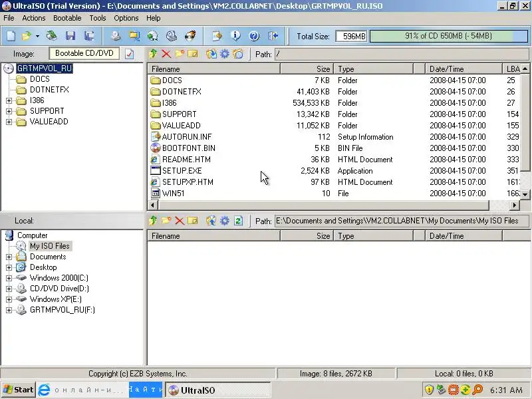Select the AUTORUN.INF file row

334,137
